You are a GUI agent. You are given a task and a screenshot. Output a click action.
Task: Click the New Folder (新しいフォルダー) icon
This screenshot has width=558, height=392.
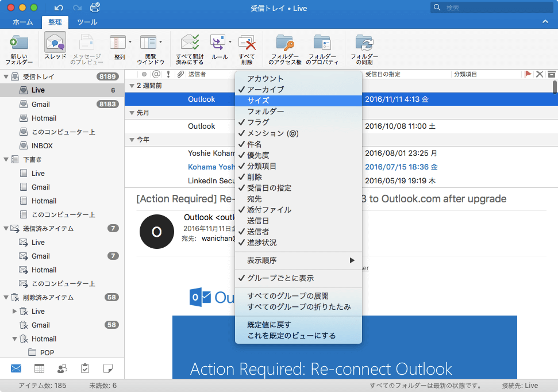pos(19,43)
